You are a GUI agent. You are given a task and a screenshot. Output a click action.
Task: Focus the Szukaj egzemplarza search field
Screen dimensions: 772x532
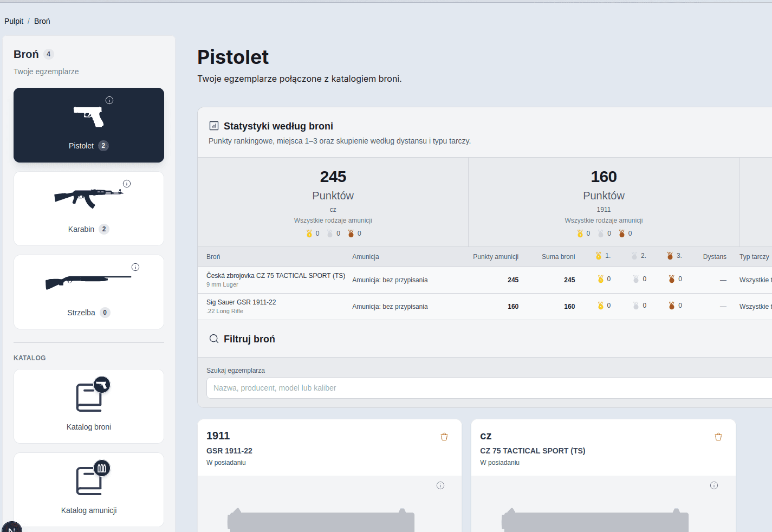tap(489, 388)
